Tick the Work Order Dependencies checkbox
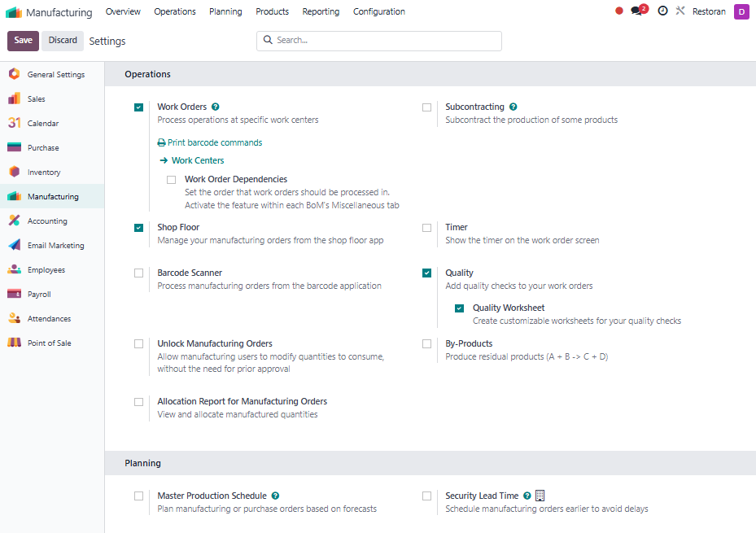Image resolution: width=756 pixels, height=533 pixels. pyautogui.click(x=171, y=180)
